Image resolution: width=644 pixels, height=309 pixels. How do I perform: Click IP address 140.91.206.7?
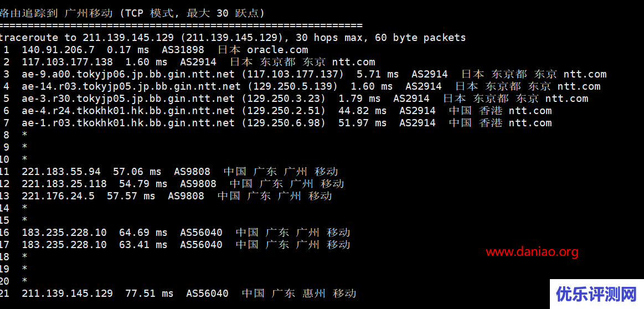click(58, 50)
